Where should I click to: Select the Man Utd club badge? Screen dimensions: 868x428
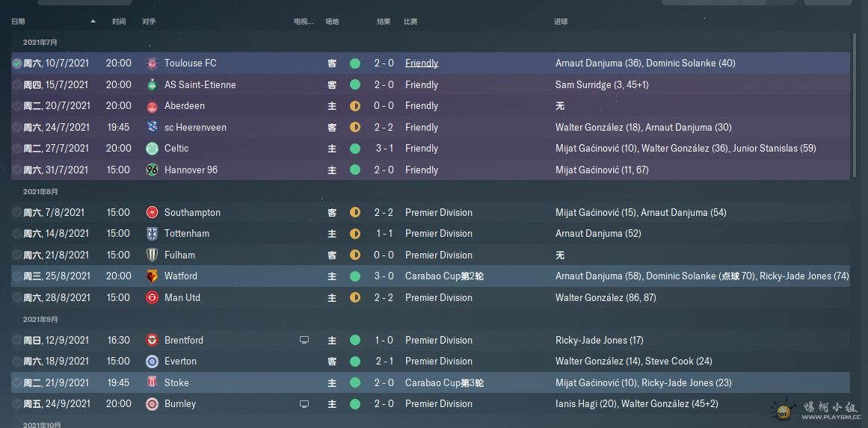pyautogui.click(x=152, y=298)
